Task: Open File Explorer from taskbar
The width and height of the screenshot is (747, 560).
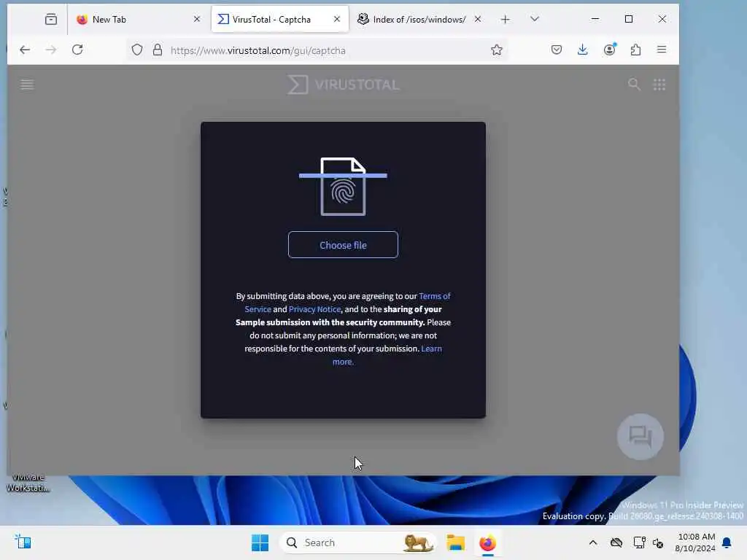Action: 455,542
